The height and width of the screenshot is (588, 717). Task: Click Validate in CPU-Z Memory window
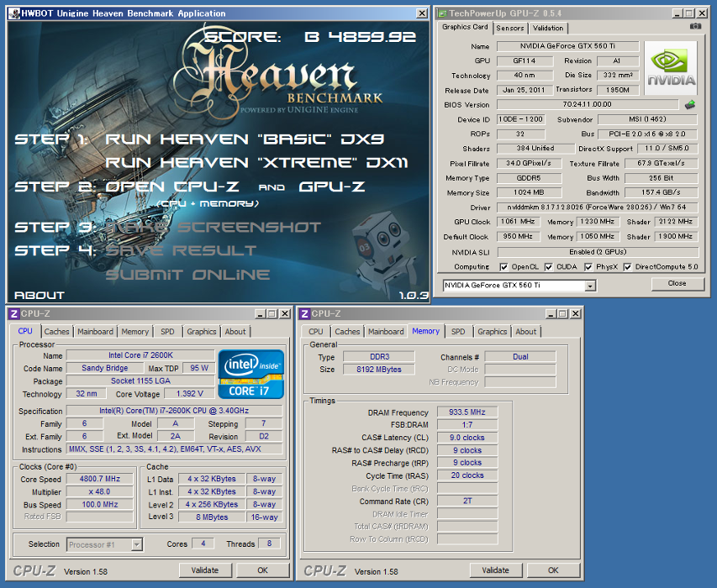(495, 570)
